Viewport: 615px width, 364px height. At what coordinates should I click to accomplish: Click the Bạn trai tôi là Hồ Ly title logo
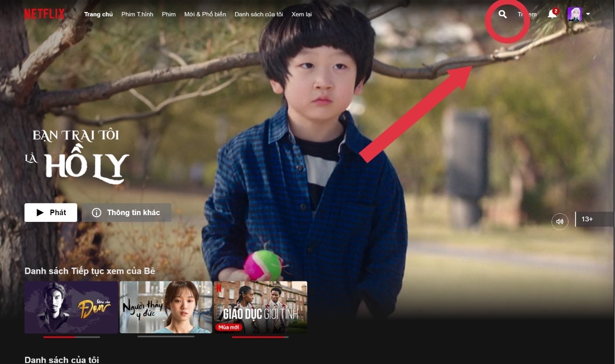(x=77, y=157)
